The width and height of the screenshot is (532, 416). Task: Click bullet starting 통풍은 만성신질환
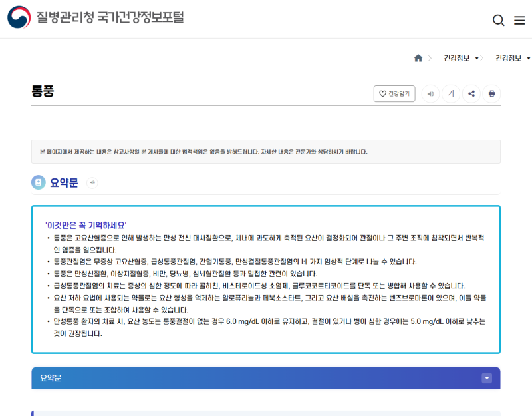(186, 274)
